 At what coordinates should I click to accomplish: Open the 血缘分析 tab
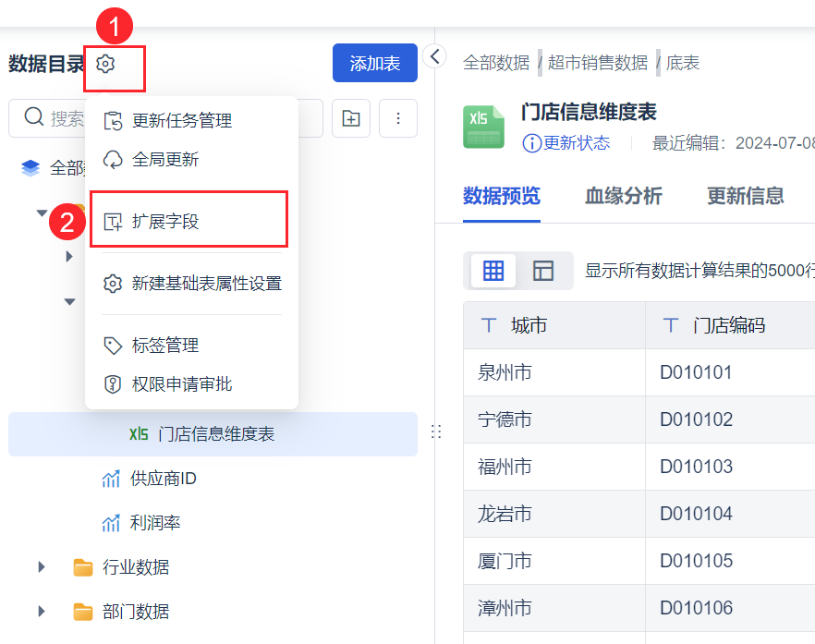point(624,196)
